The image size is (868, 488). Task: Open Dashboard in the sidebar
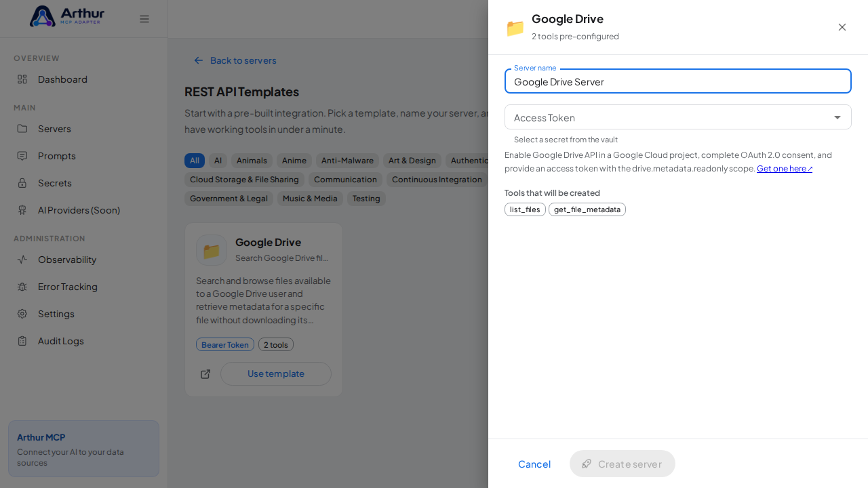(x=84, y=79)
